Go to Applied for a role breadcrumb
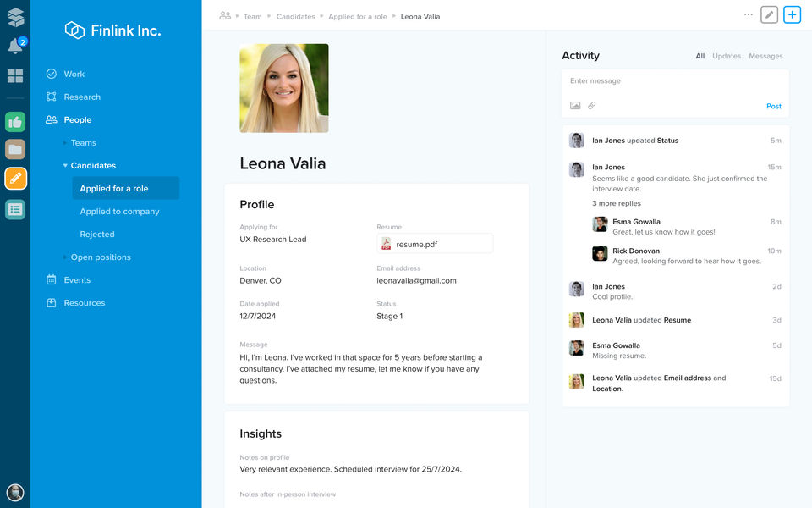The image size is (812, 508). tap(358, 17)
